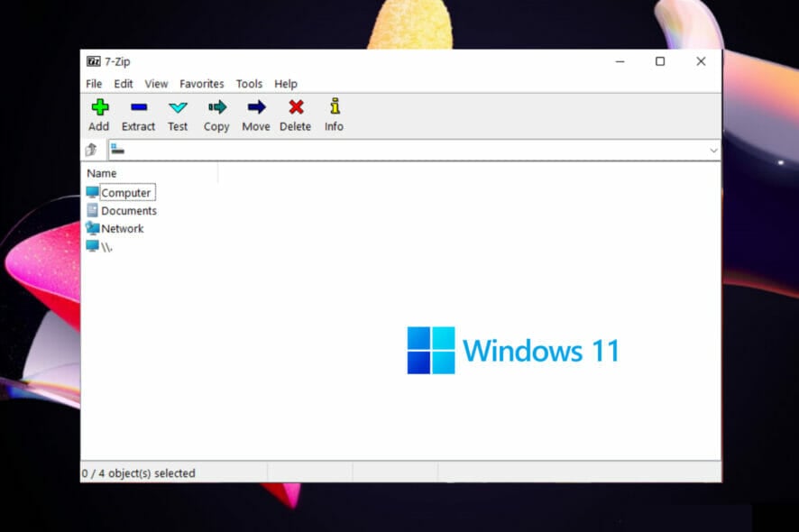Viewport: 799px width, 532px height.
Task: Click the green Add plus icon
Action: [99, 107]
